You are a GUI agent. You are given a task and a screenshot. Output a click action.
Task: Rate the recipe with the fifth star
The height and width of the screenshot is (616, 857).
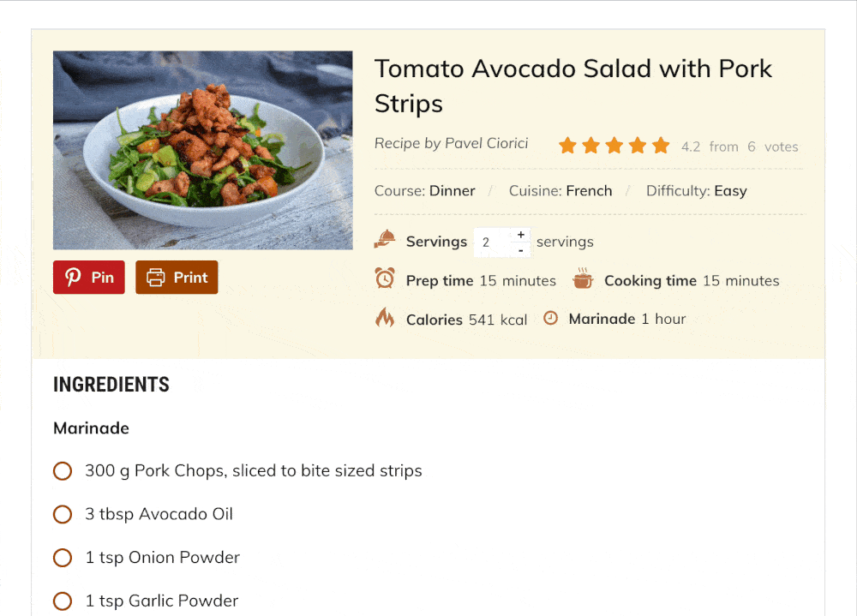(661, 146)
